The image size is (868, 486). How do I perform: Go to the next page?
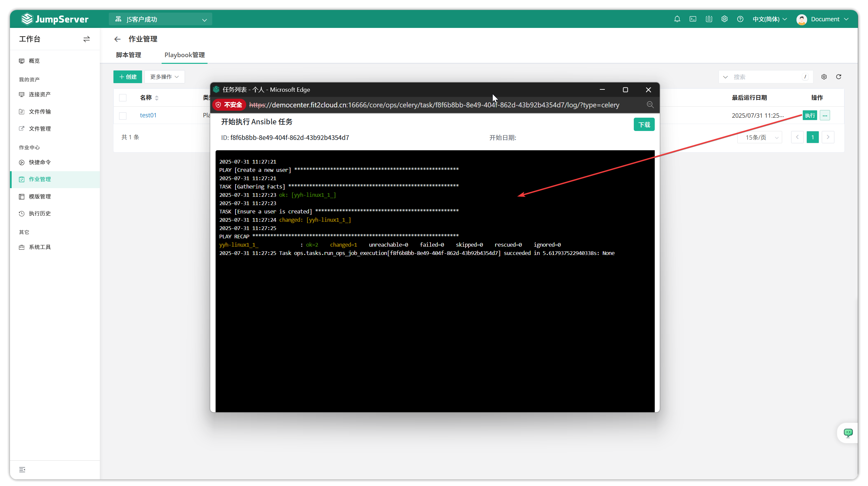click(x=828, y=137)
